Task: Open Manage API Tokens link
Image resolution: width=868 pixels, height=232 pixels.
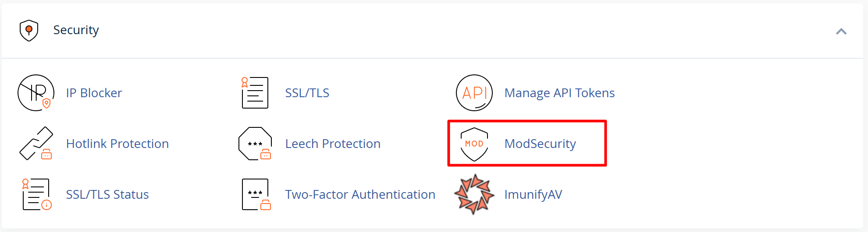Action: [x=559, y=93]
